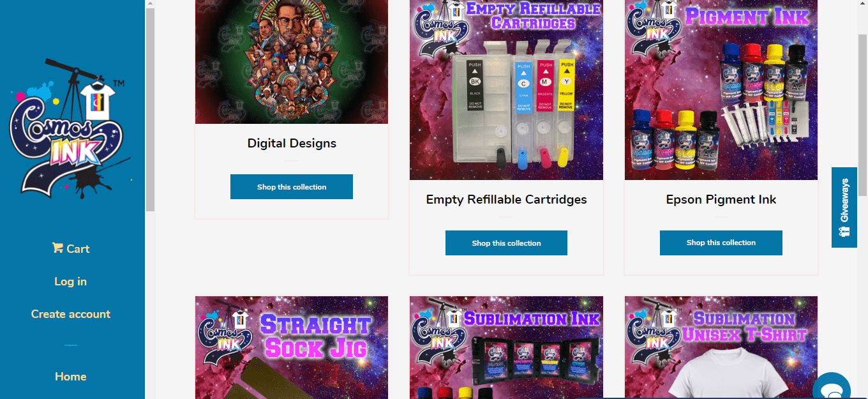Open Sublimation Unisex T-Shirt image

click(721, 347)
